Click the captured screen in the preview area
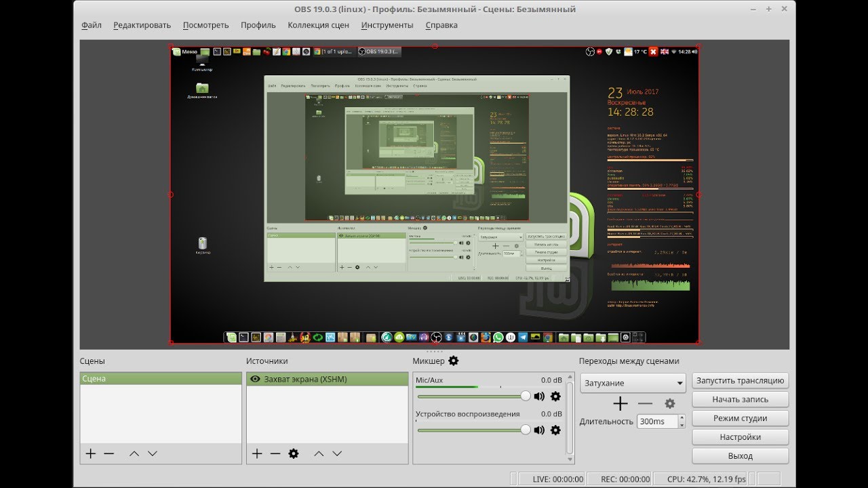Viewport: 868px width, 488px height. click(434, 195)
